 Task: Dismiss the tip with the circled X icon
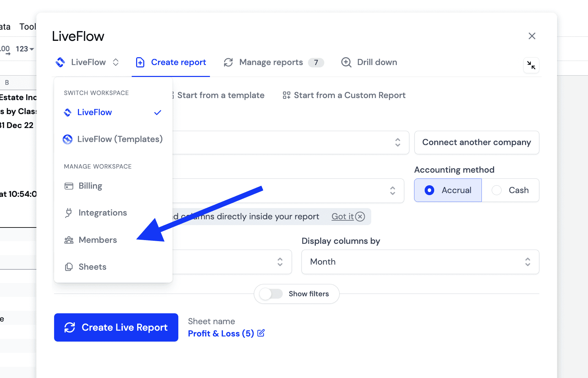coord(360,217)
